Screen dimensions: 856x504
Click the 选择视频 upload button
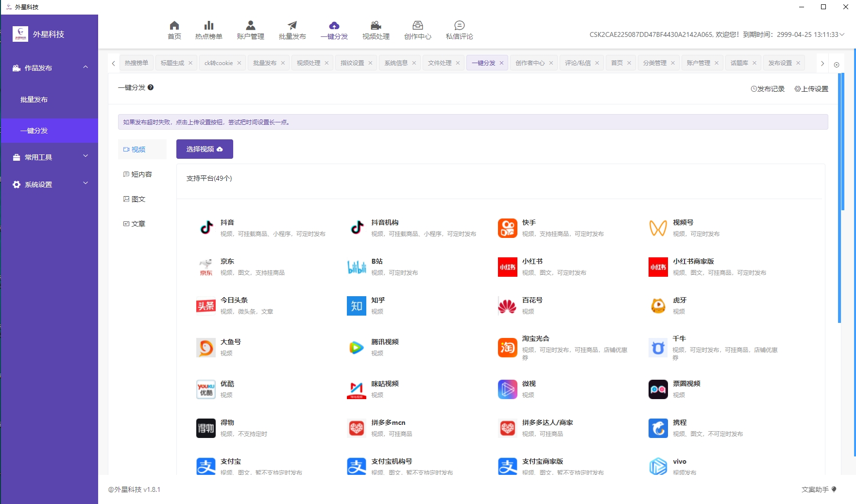coord(204,149)
